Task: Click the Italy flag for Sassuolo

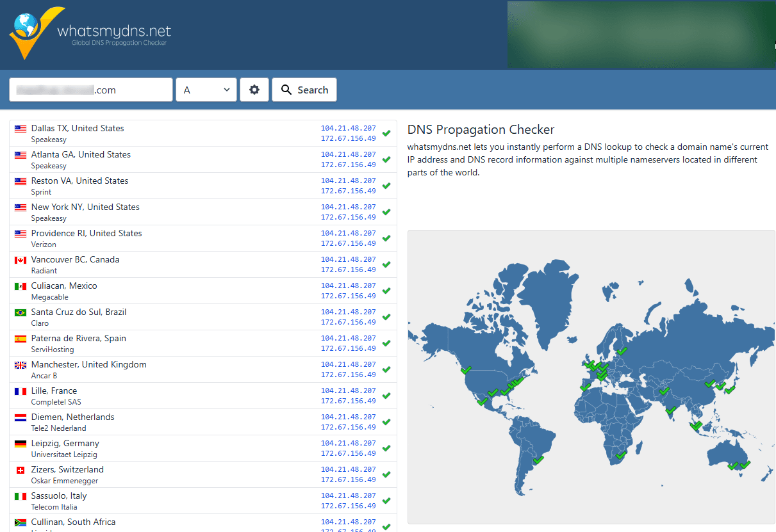Action: coord(21,496)
